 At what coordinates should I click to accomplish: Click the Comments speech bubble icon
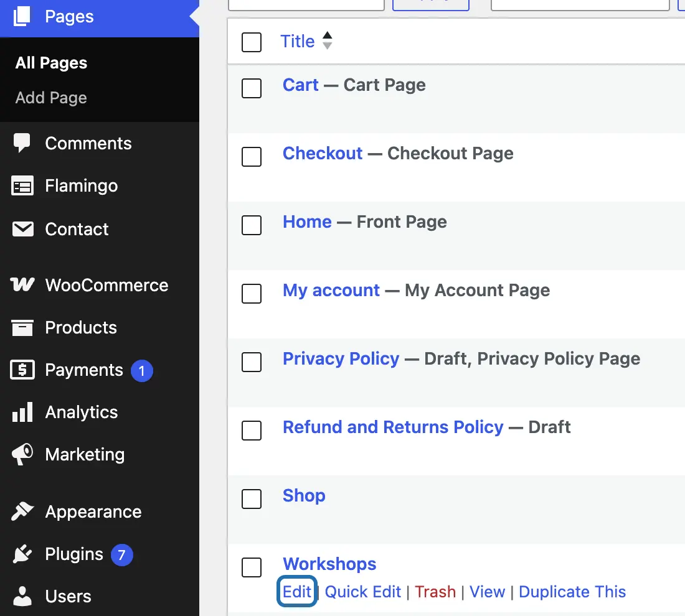point(22,143)
